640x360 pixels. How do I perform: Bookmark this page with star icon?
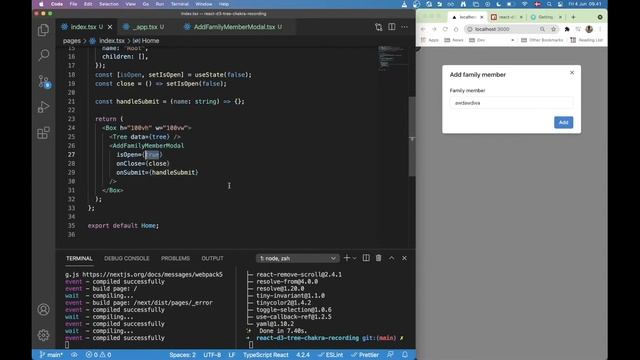coord(553,29)
